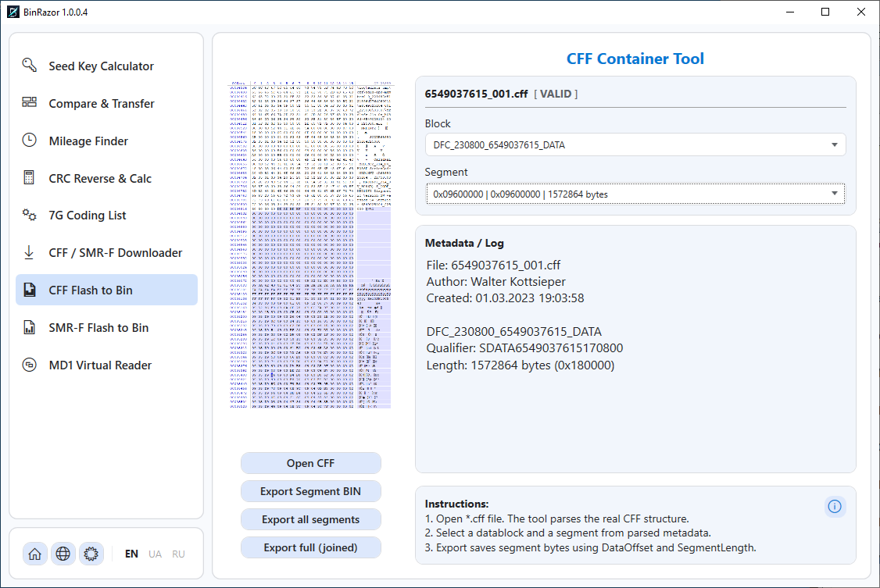Image resolution: width=880 pixels, height=588 pixels.
Task: Click the CFF Flash to Bin file icon
Action: pos(29,290)
